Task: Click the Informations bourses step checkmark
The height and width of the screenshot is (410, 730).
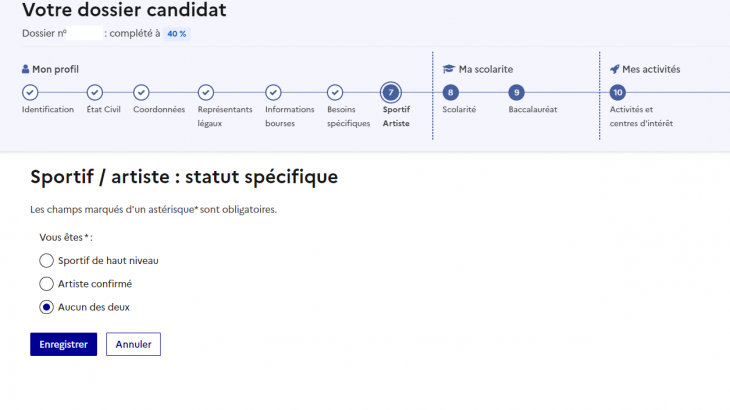Action: tap(273, 92)
